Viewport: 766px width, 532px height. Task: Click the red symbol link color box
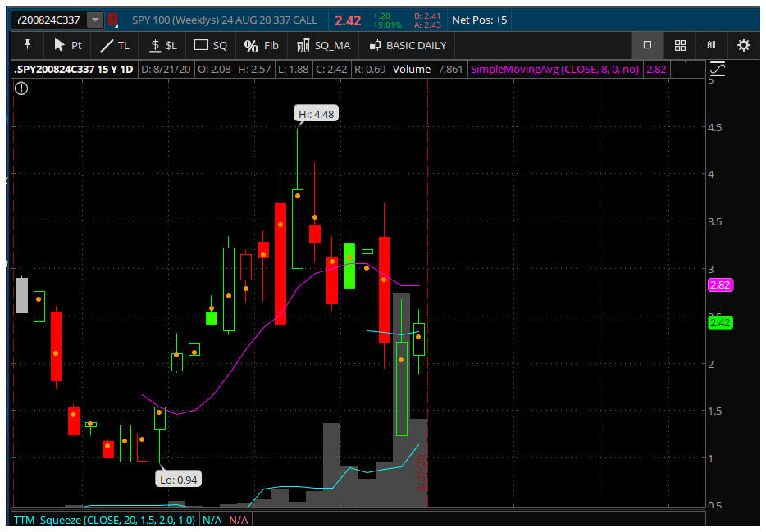click(113, 20)
